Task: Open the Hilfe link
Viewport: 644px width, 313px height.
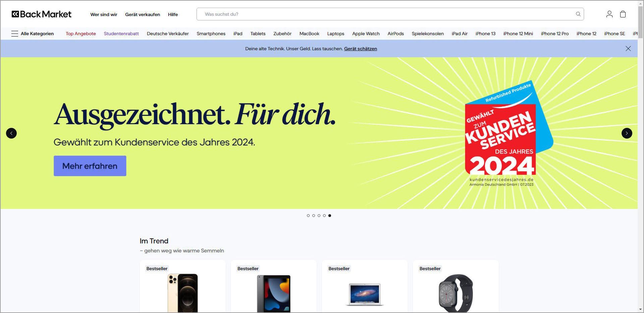Action: click(x=173, y=14)
